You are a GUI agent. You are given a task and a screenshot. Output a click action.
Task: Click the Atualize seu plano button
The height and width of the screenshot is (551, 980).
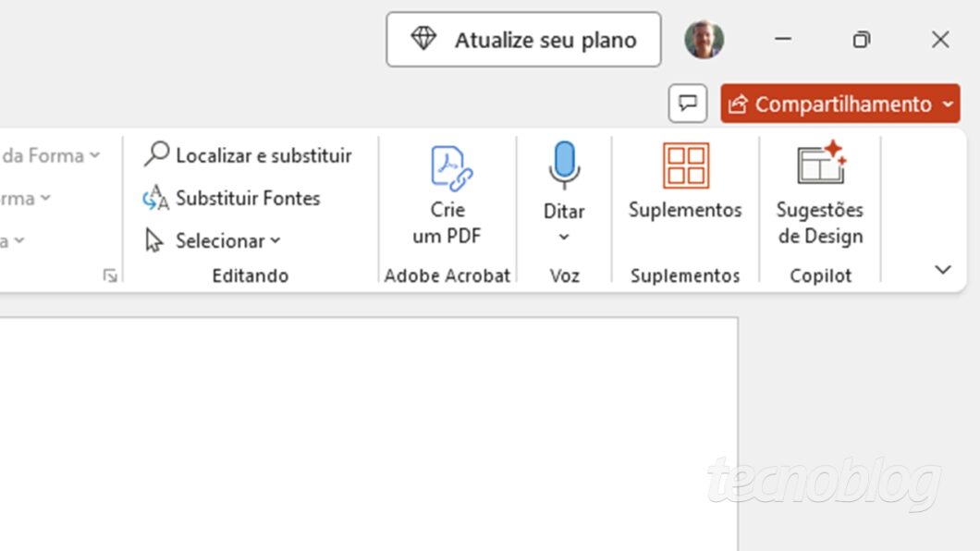click(x=524, y=40)
